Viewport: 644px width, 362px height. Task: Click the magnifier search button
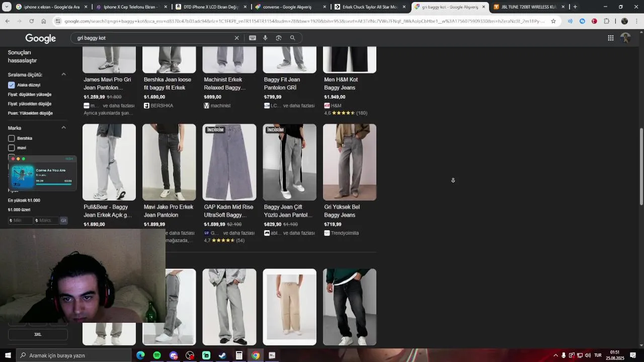click(x=292, y=38)
